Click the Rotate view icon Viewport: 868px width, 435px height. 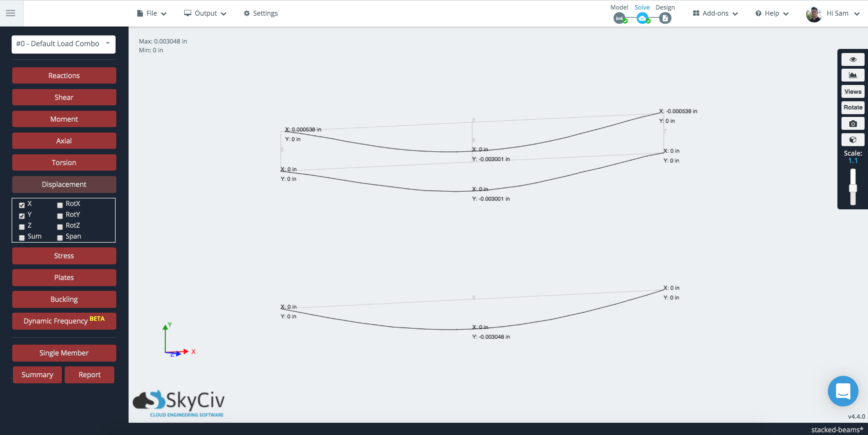pyautogui.click(x=852, y=106)
